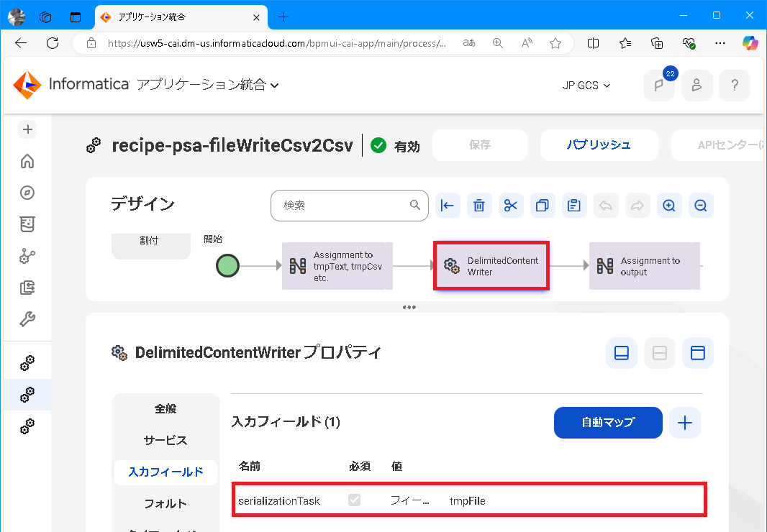The image size is (767, 532).
Task: Select the maximize properties panel layout icon
Action: click(697, 352)
